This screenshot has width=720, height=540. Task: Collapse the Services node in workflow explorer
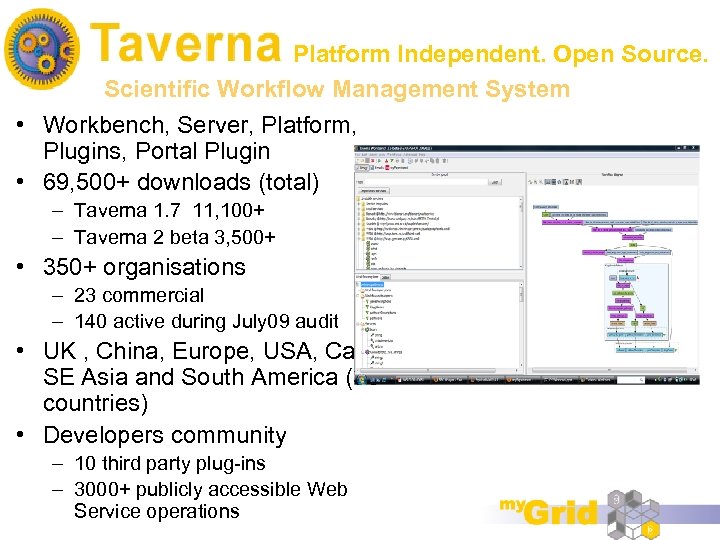click(x=358, y=324)
